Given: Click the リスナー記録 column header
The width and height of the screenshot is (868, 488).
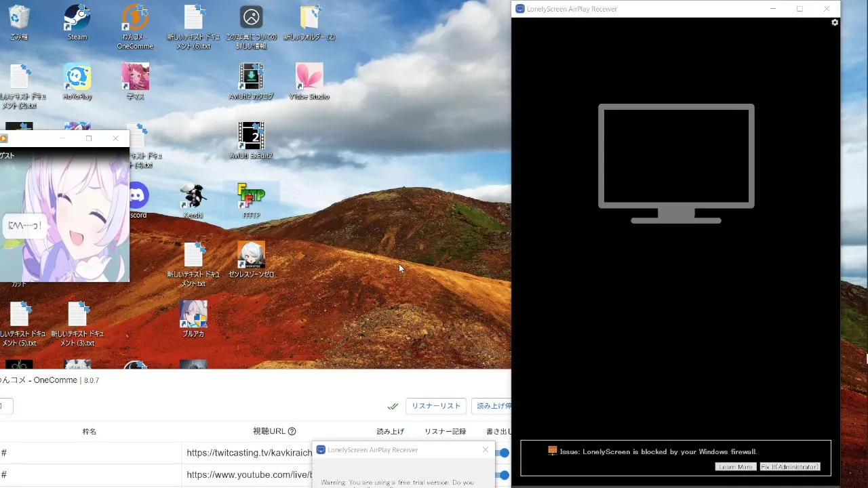Looking at the screenshot, I should 446,431.
